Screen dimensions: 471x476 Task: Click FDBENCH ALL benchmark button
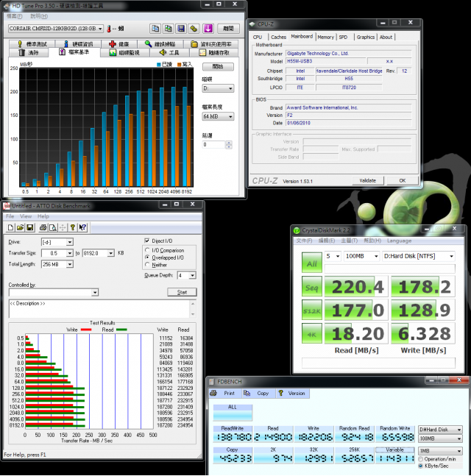(x=233, y=412)
